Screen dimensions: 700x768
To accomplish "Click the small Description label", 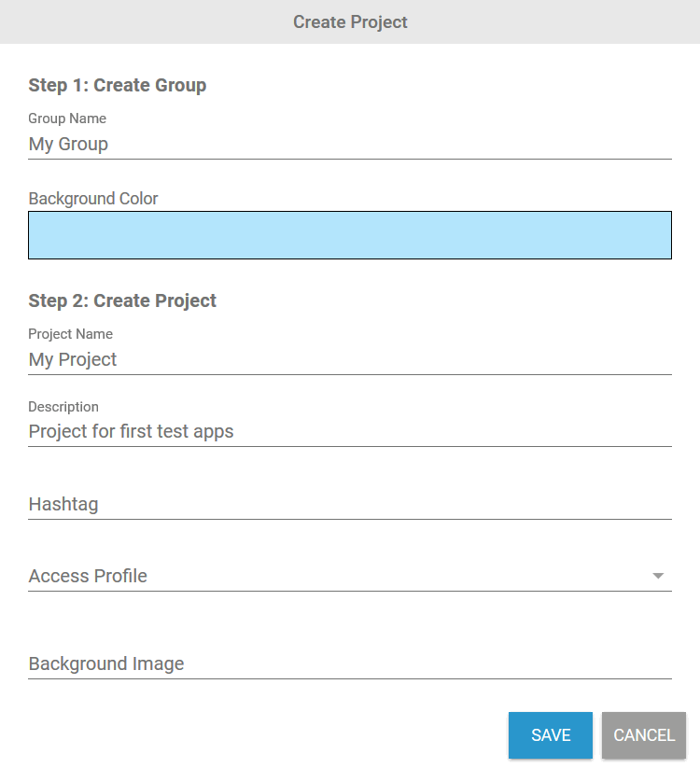I will click(63, 407).
